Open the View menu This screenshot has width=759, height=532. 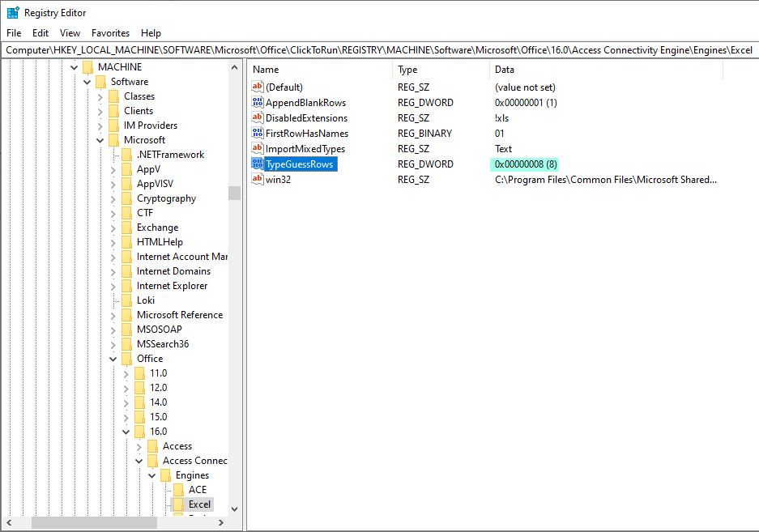tap(69, 33)
